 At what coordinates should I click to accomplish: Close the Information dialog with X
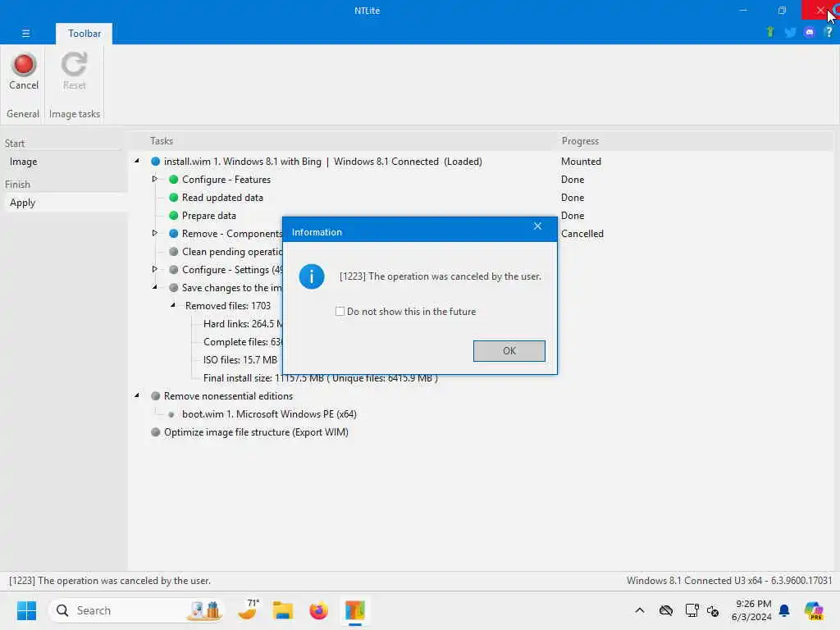pos(537,226)
